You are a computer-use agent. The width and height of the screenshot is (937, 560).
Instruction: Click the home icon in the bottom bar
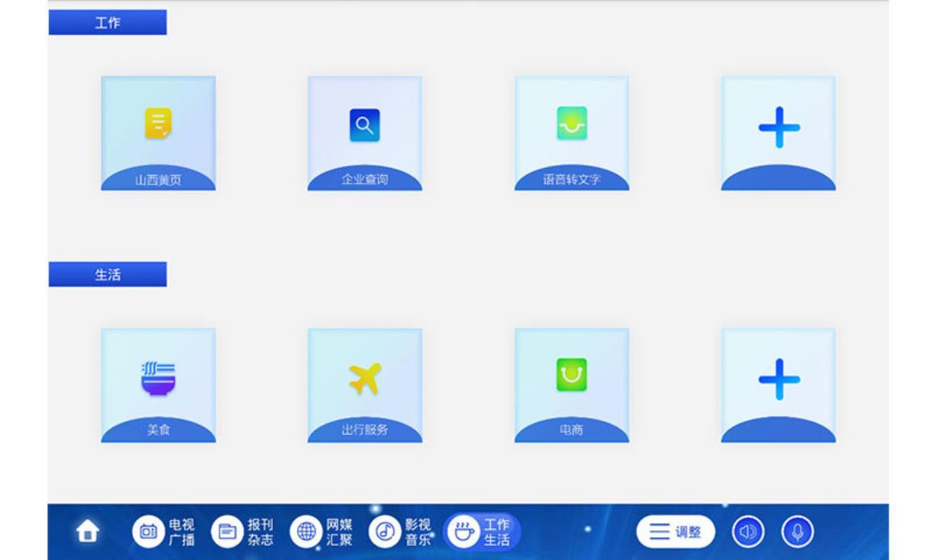pos(86,532)
